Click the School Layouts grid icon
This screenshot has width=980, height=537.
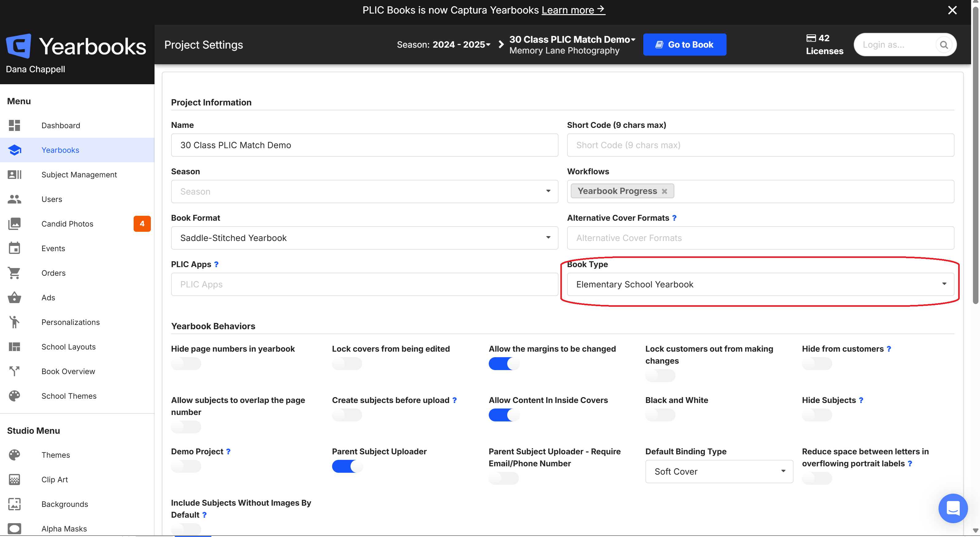14,347
